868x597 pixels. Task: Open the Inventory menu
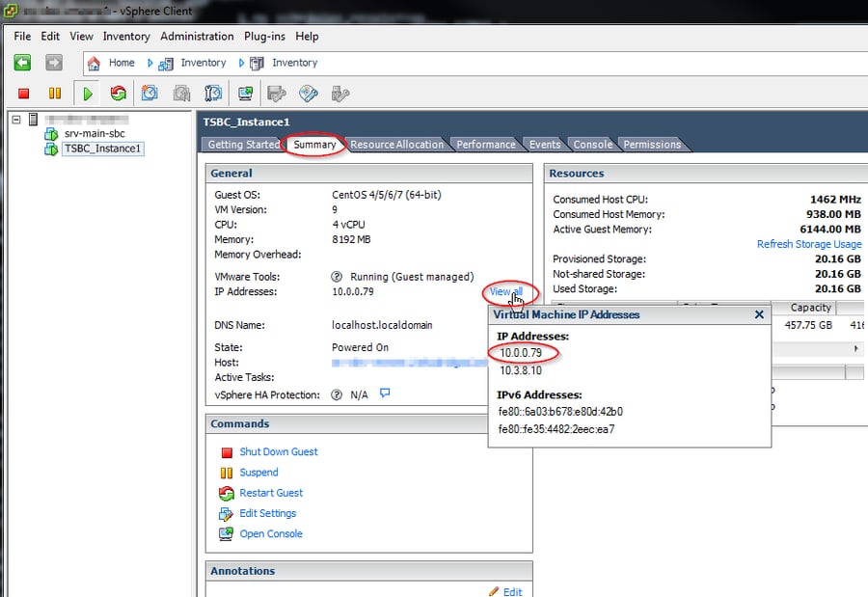[x=126, y=36]
